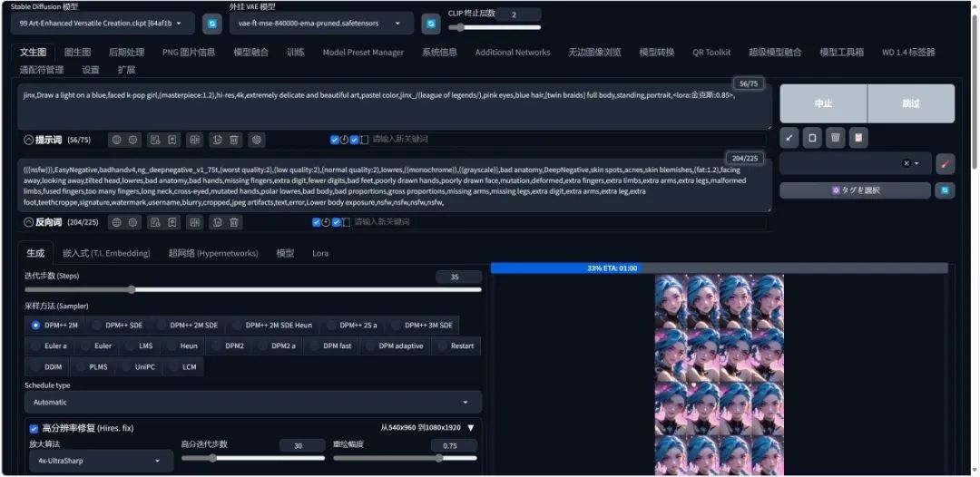Toggle first checkbox beside 反向词 keyword input
Viewport: 980px width, 477px height.
[317, 222]
